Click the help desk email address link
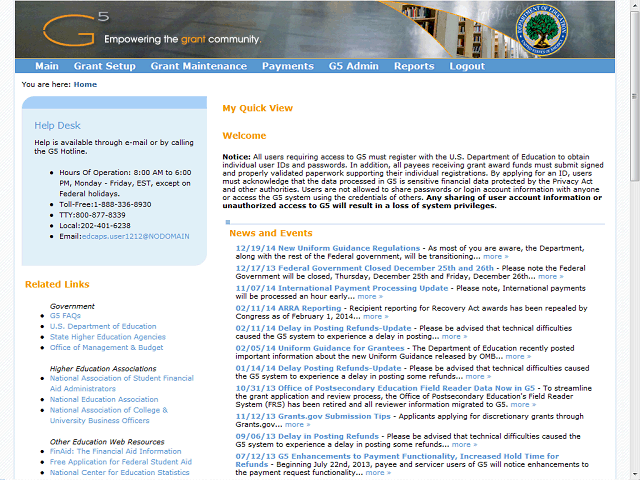The width and height of the screenshot is (640, 480). tap(136, 236)
